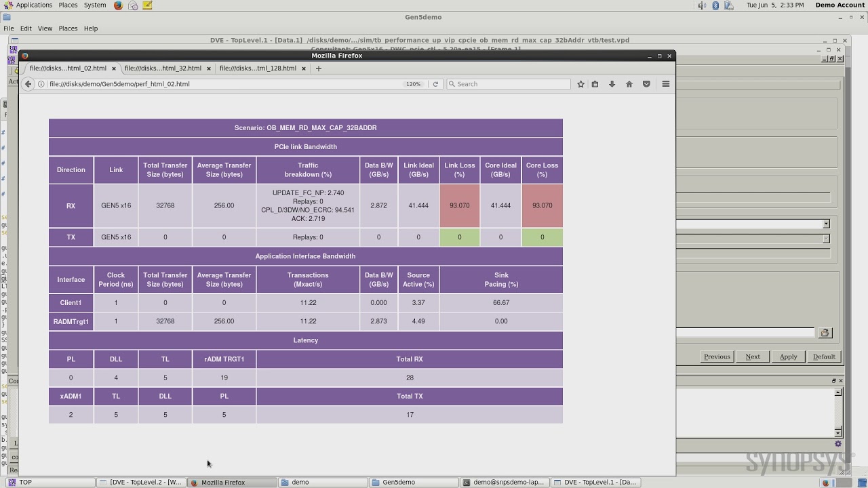Click the TX direction row header

click(71, 237)
